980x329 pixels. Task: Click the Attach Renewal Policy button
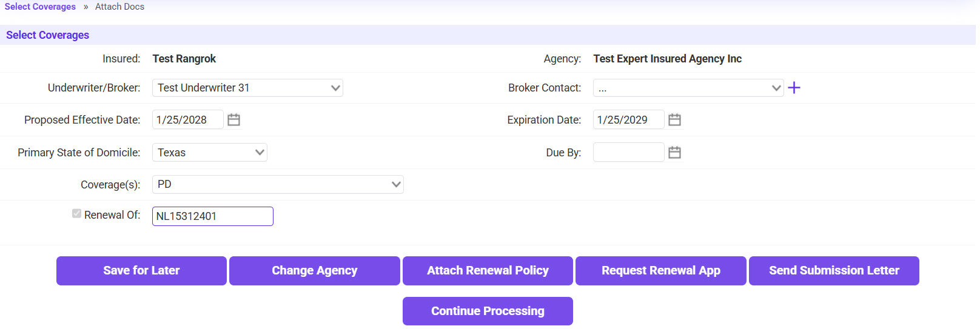click(488, 271)
